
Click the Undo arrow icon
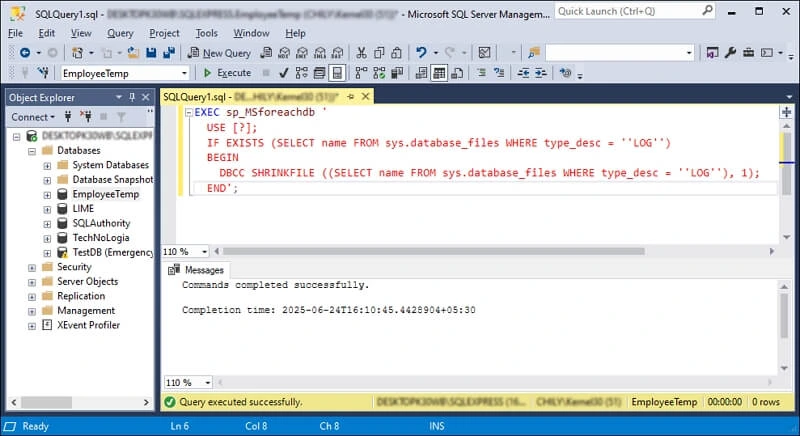pyautogui.click(x=421, y=53)
